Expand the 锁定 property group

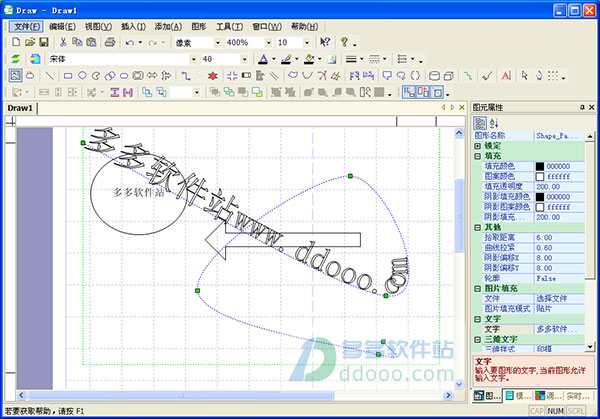tap(478, 146)
